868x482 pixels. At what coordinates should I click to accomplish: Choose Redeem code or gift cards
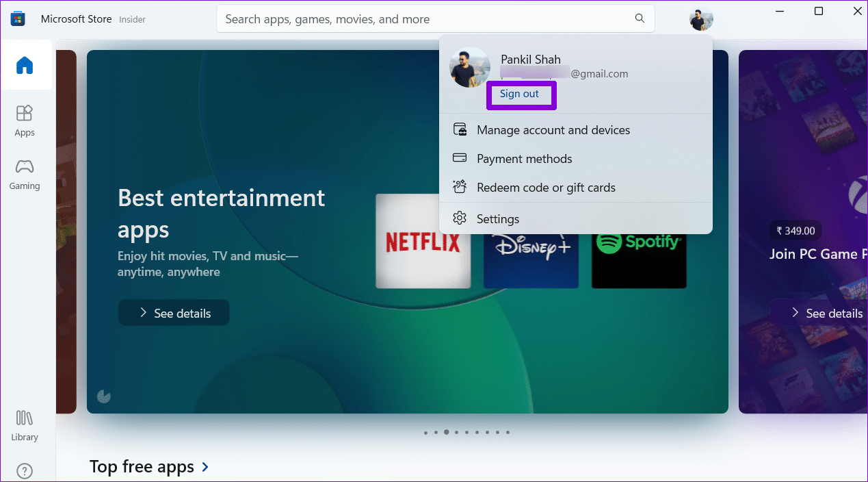[576, 188]
